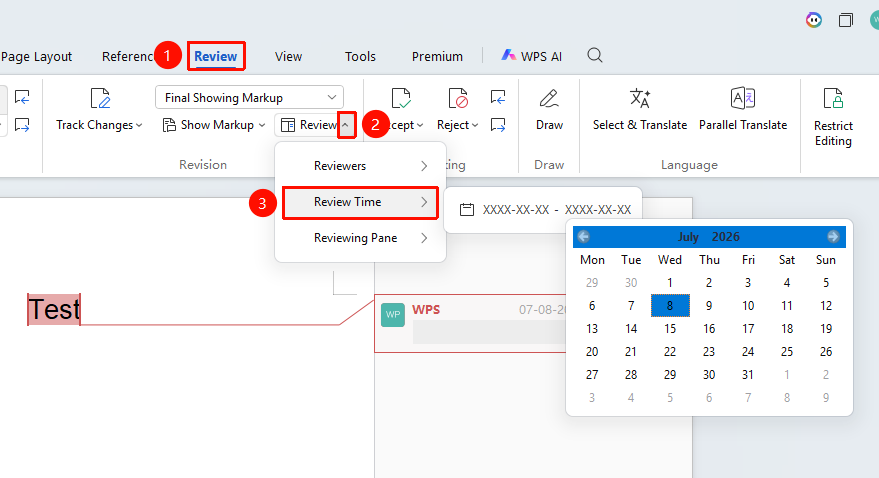
Task: Click the highlighted word Test in document
Action: click(x=54, y=309)
